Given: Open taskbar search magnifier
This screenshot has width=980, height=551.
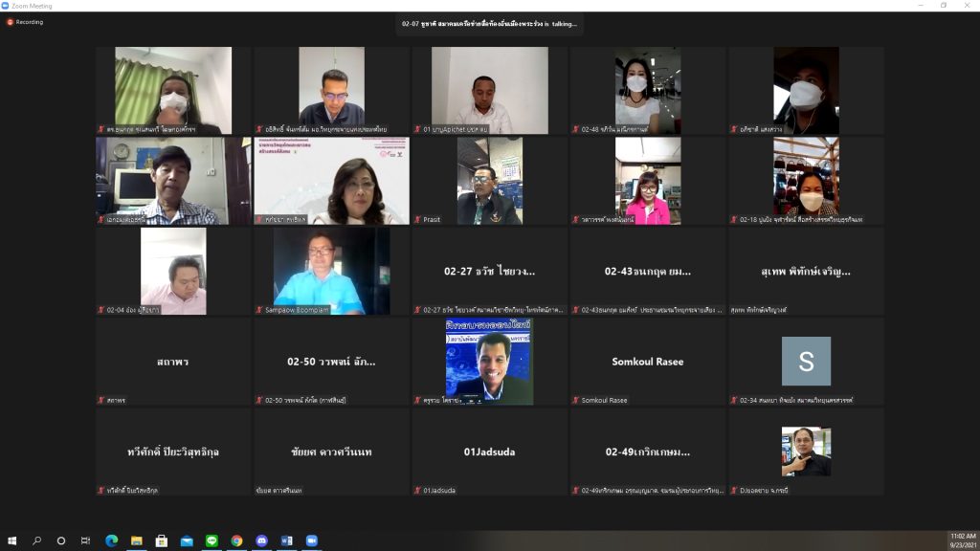Looking at the screenshot, I should (37, 540).
